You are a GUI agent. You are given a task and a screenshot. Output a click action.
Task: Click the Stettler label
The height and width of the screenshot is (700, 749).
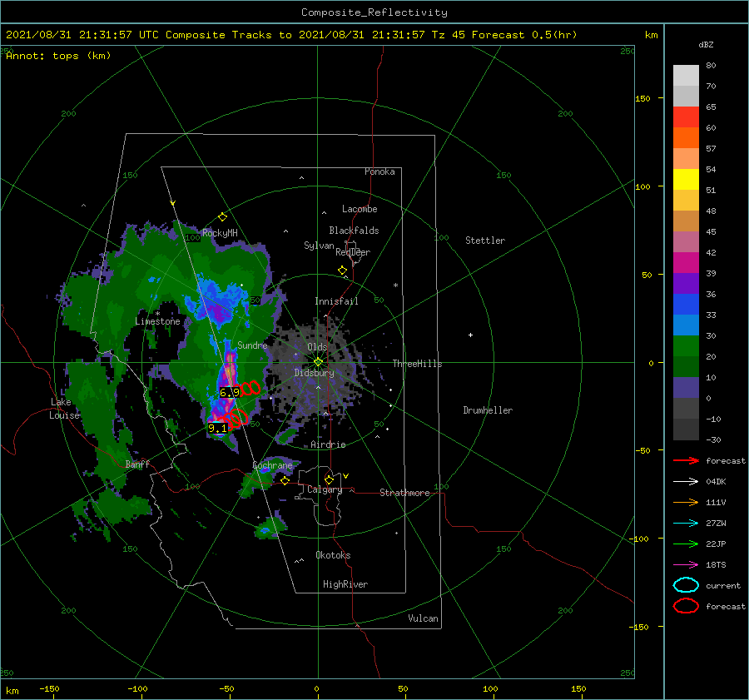point(485,241)
